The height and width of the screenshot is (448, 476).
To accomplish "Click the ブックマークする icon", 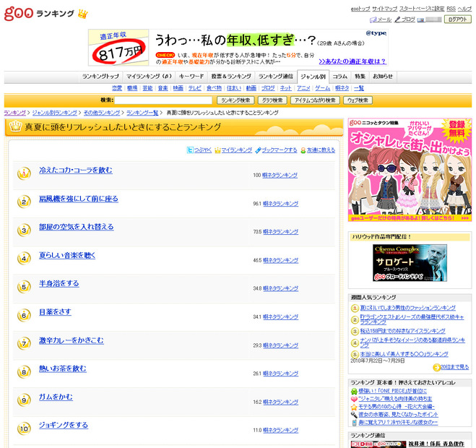I will pos(258,150).
